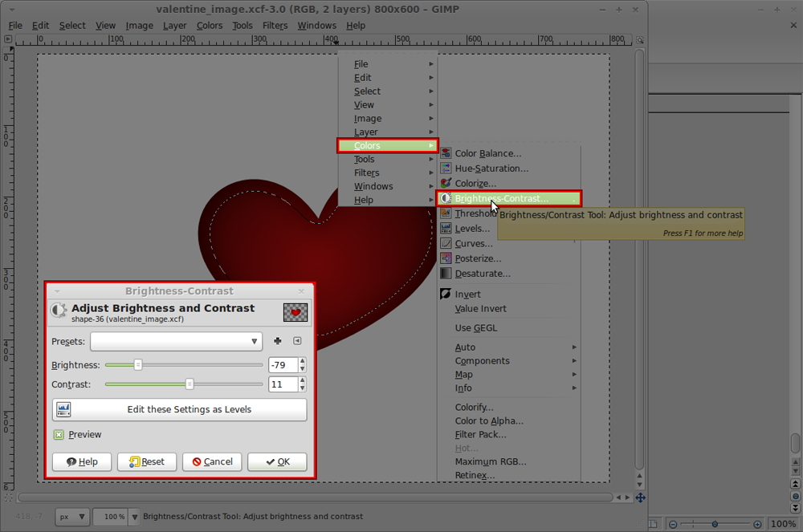Click the Posterize icon
Viewport: 803px width, 532px height.
point(446,258)
